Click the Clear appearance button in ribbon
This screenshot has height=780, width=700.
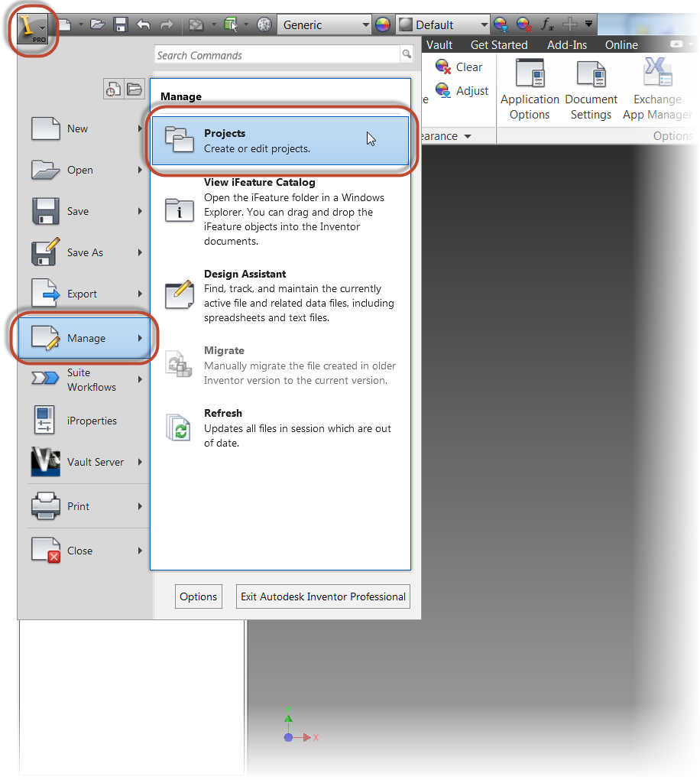pyautogui.click(x=459, y=67)
